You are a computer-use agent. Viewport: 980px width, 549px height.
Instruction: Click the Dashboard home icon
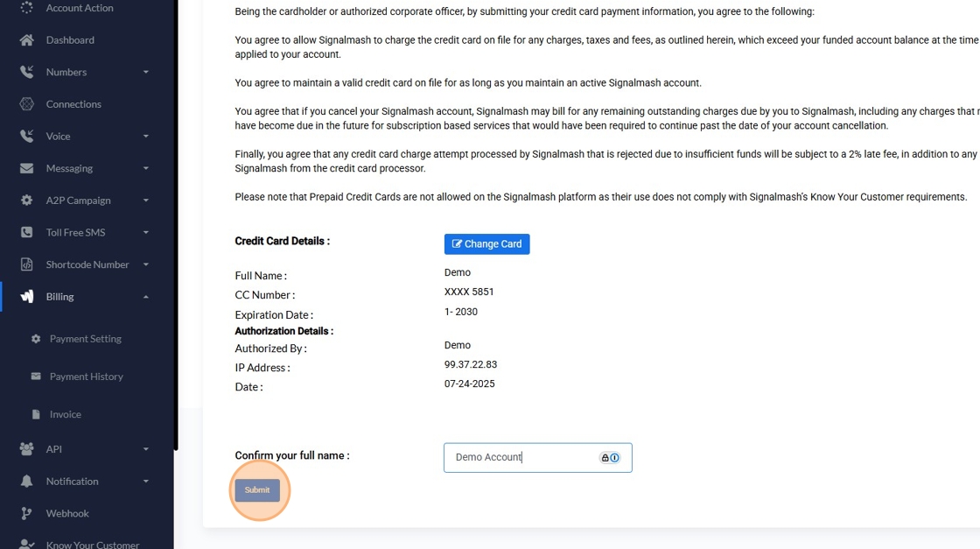(x=27, y=40)
